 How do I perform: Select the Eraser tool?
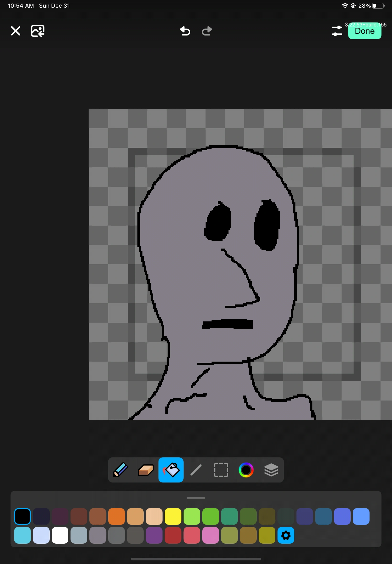(x=146, y=470)
